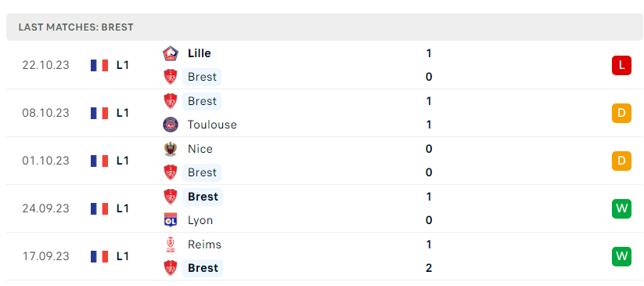
Task: Click Brest crest in the Lille match
Action: pyautogui.click(x=170, y=77)
